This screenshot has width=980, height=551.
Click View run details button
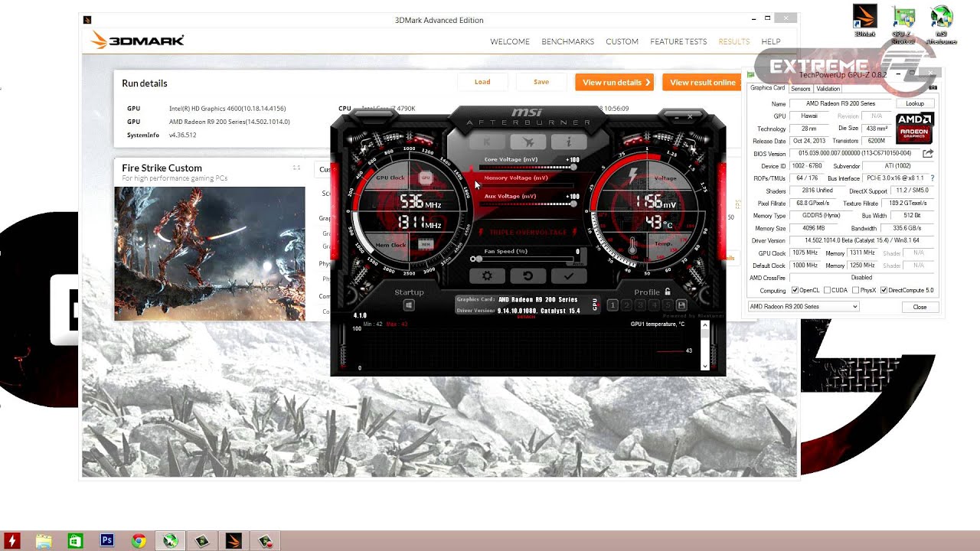click(615, 82)
